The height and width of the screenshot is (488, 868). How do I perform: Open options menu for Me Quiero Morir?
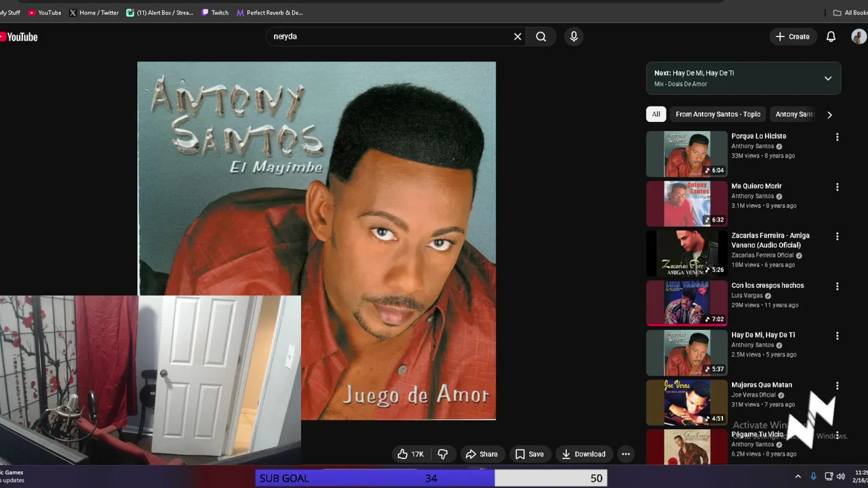click(837, 187)
